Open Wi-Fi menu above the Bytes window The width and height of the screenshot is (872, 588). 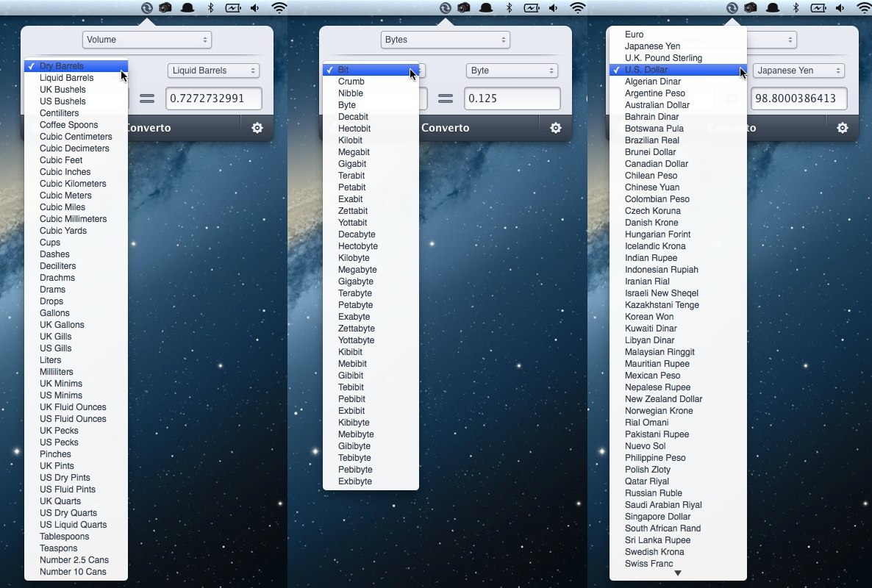point(578,8)
